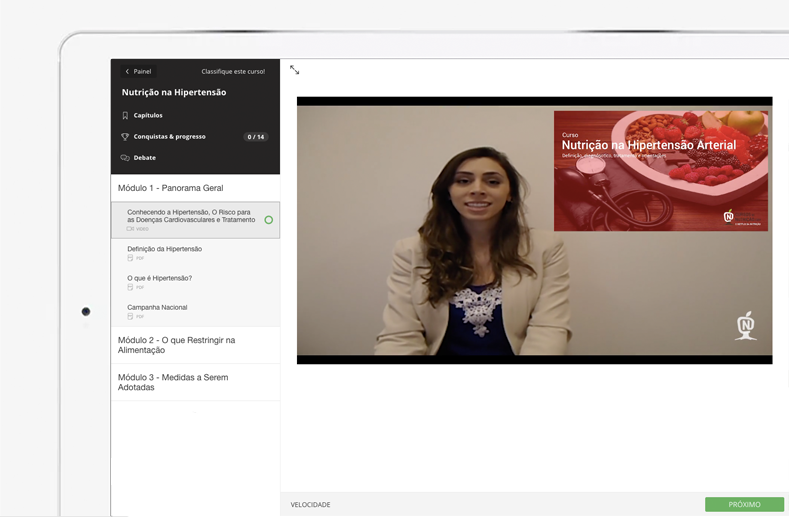Open the Debate menu item

144,158
